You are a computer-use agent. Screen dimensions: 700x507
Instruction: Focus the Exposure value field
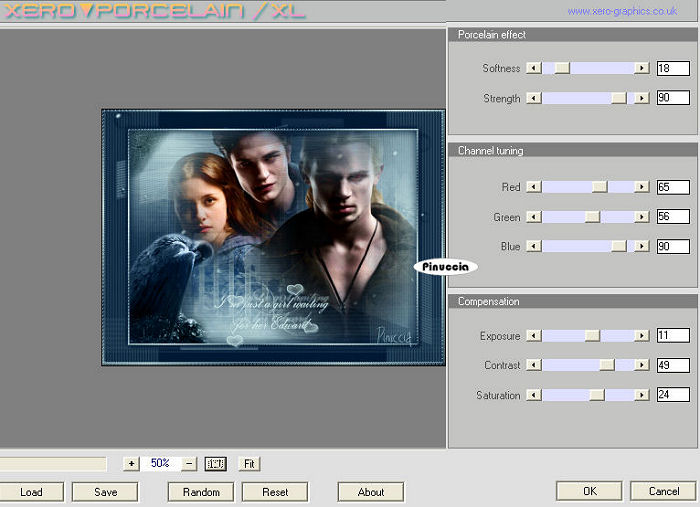click(673, 335)
